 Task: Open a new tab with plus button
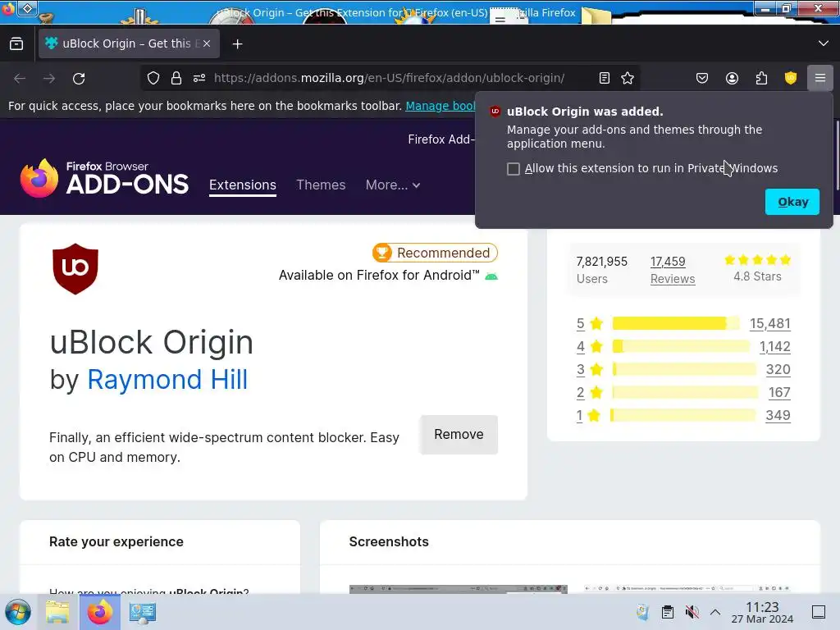point(237,44)
